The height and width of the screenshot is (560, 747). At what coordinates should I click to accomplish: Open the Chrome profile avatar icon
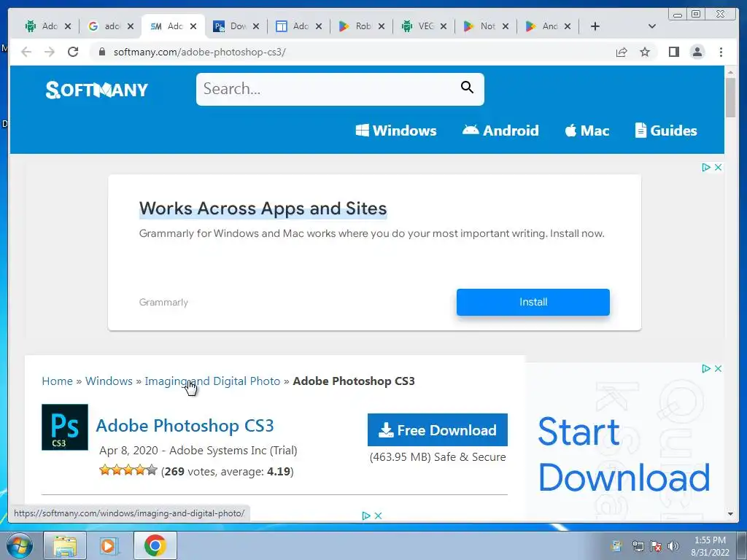(697, 52)
